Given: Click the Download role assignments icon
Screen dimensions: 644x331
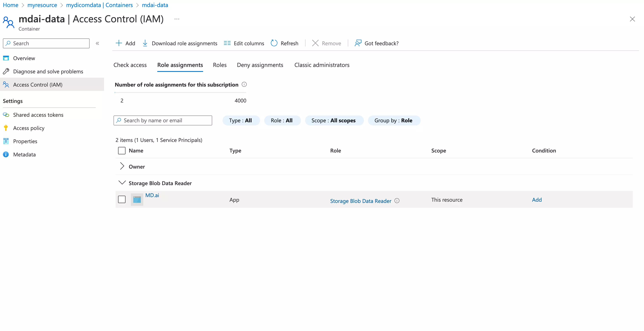Looking at the screenshot, I should [x=145, y=43].
